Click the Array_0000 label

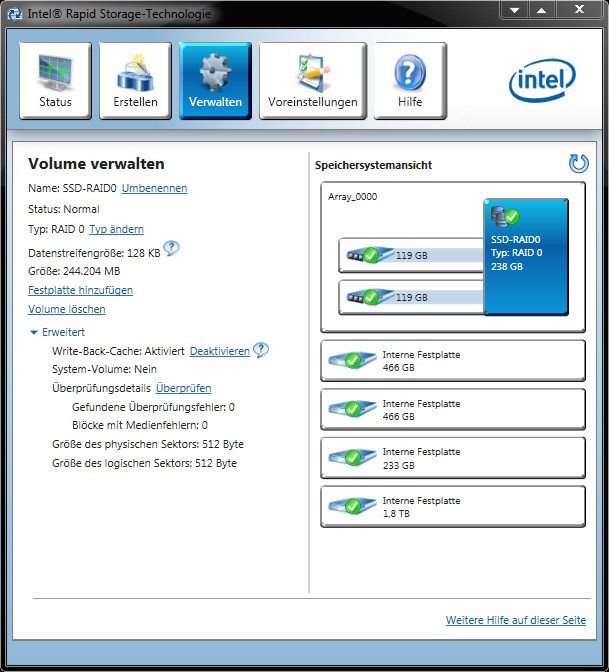click(x=353, y=197)
